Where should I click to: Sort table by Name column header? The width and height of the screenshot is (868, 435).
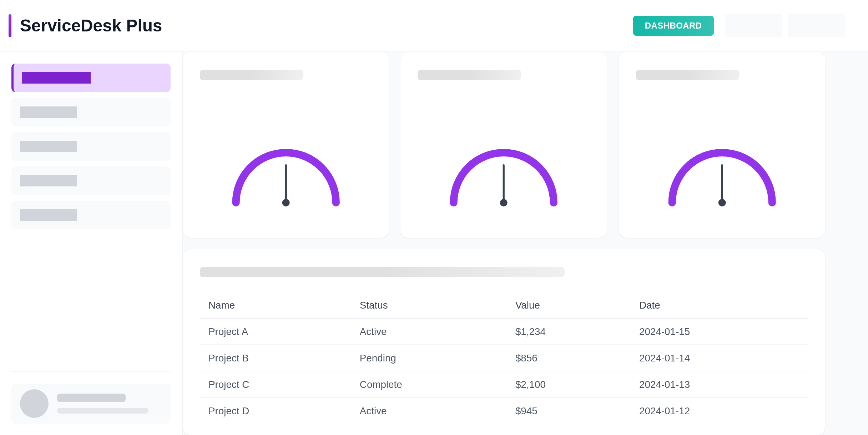pos(222,305)
